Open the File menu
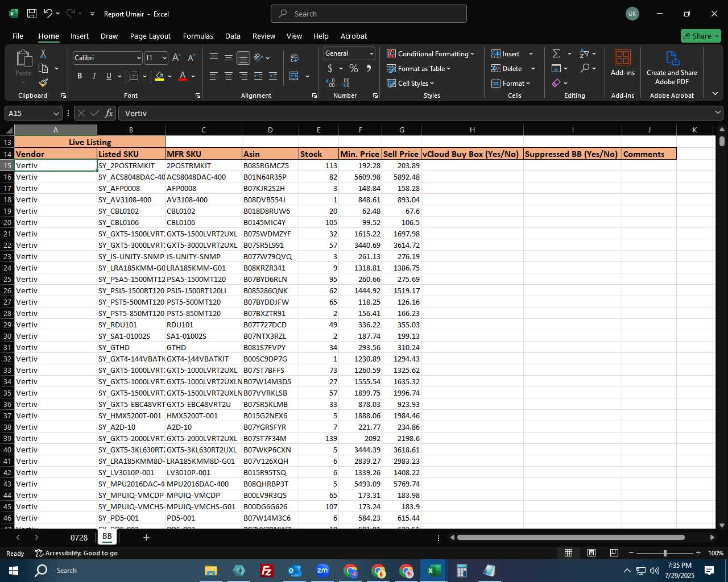Image resolution: width=728 pixels, height=582 pixels. click(x=18, y=36)
